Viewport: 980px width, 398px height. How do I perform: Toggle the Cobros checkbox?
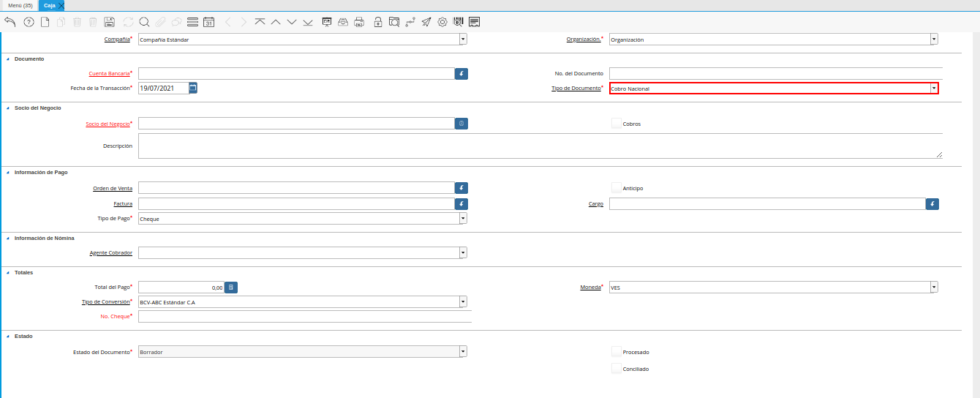click(617, 124)
